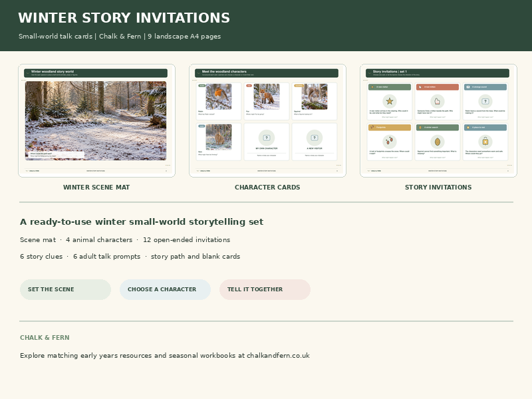
Task: Click the strange sound question-mark icon
Action: coord(485,101)
